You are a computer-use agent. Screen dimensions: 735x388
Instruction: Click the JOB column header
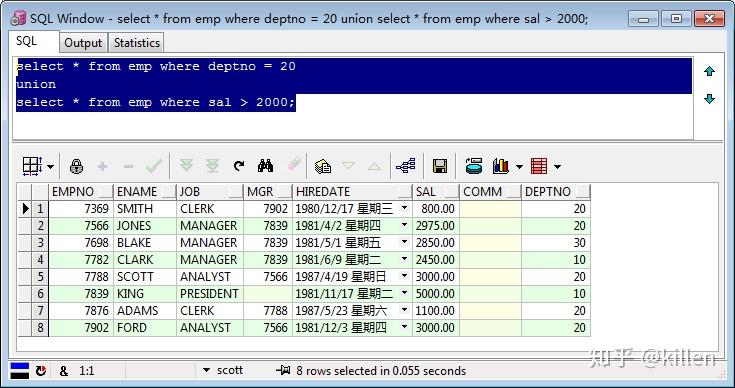(210, 192)
